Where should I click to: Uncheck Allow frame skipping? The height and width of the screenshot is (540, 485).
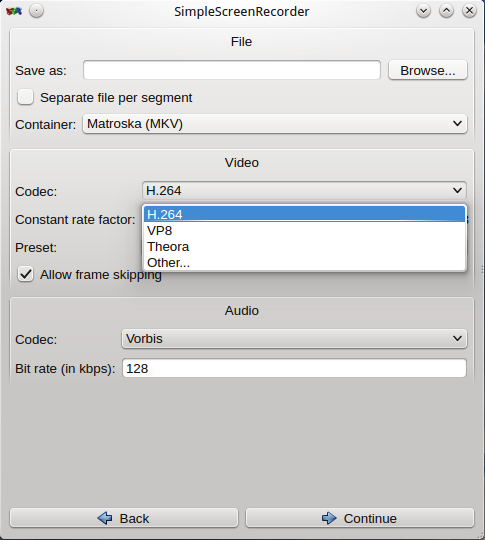(x=25, y=274)
